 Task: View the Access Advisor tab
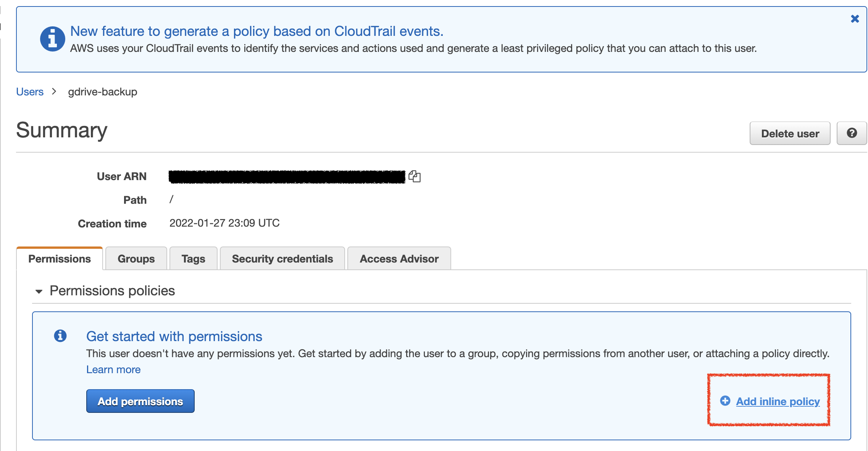click(399, 259)
